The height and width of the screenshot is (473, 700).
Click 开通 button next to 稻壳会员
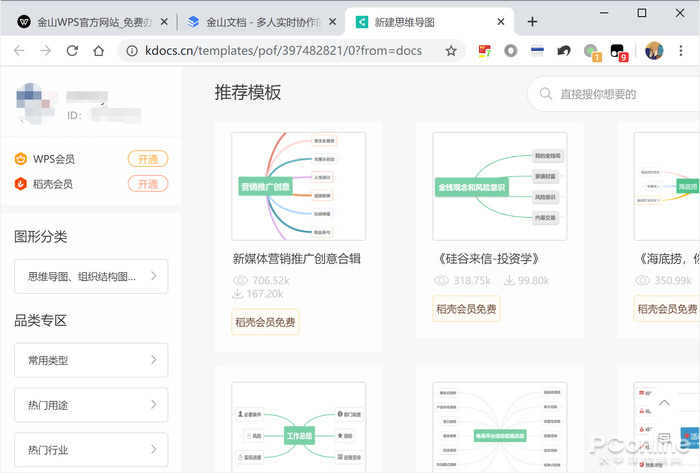147,184
